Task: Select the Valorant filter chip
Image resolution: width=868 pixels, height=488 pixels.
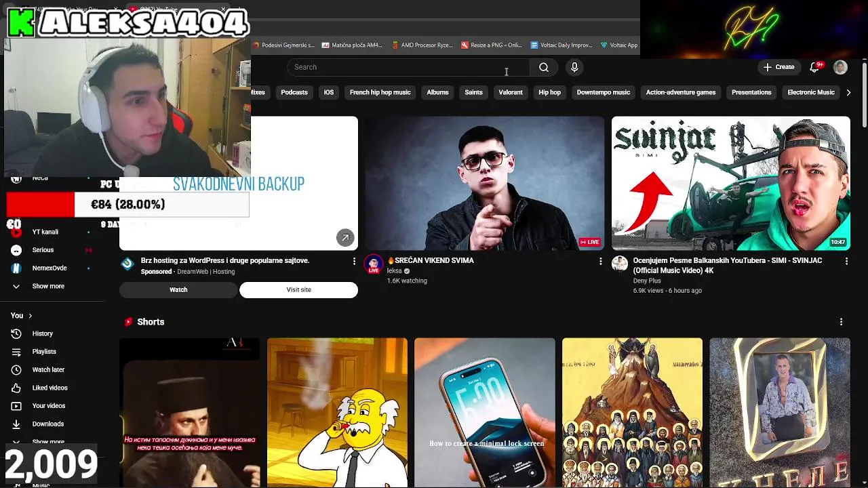Action: [511, 92]
